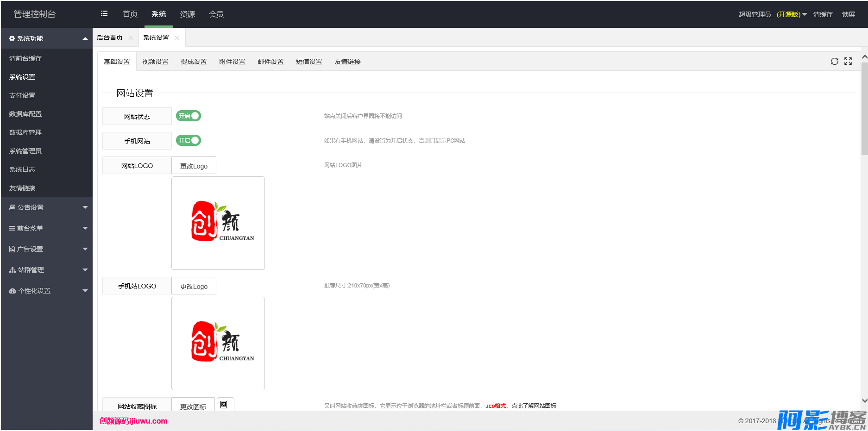868x431 pixels.
Task: Click 清缓存 in the top bar
Action: (x=823, y=14)
